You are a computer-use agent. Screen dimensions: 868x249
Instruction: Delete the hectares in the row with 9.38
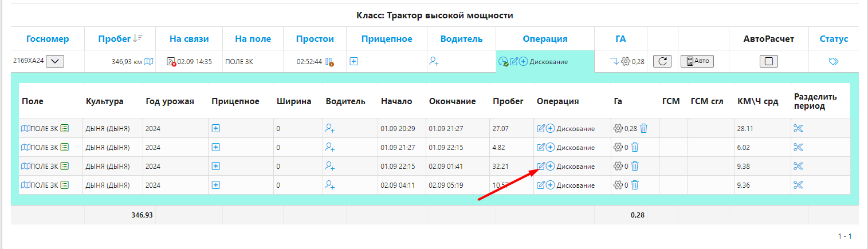pos(635,166)
